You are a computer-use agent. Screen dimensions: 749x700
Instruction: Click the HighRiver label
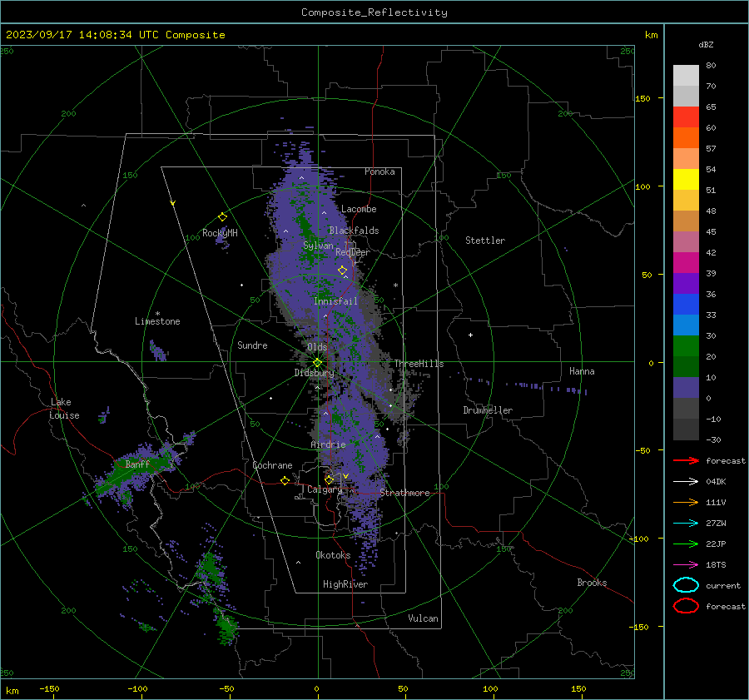(345, 584)
